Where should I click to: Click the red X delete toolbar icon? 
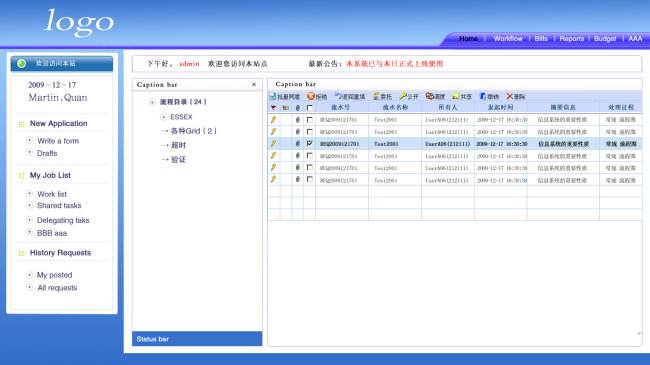tap(510, 96)
